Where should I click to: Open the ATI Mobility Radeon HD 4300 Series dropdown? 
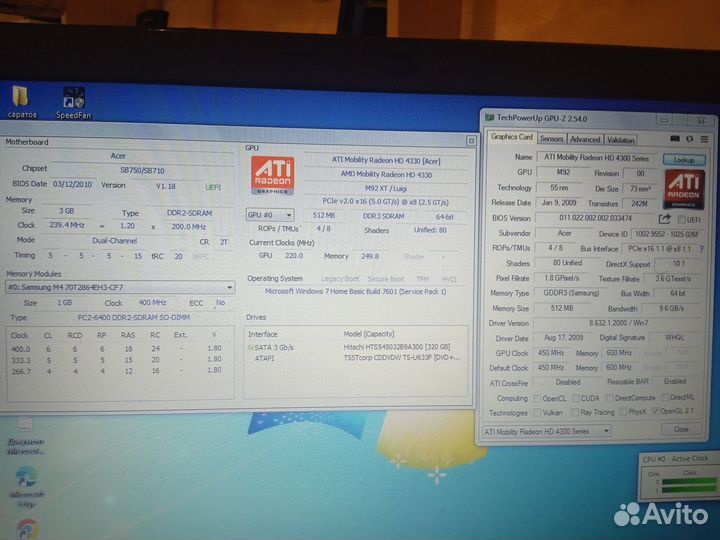(546, 432)
